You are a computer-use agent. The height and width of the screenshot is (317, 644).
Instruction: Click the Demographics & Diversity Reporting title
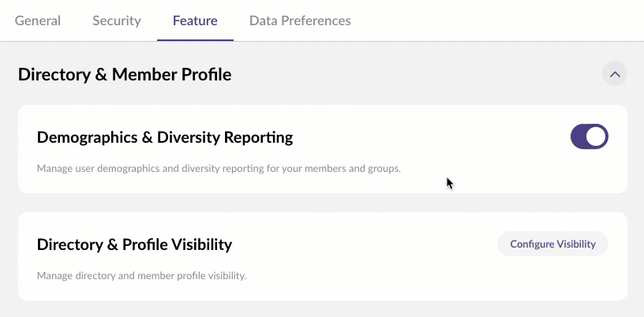coord(165,137)
